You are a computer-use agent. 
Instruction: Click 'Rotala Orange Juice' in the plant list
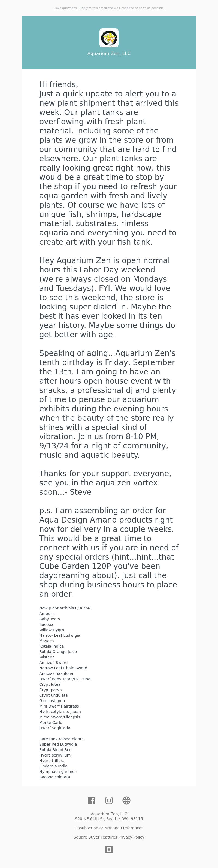click(x=58, y=652)
